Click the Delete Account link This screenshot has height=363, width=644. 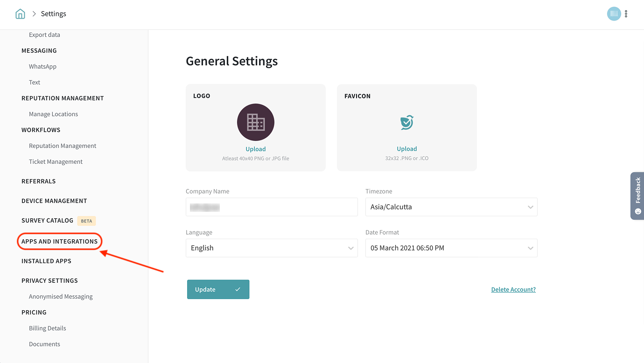point(513,289)
